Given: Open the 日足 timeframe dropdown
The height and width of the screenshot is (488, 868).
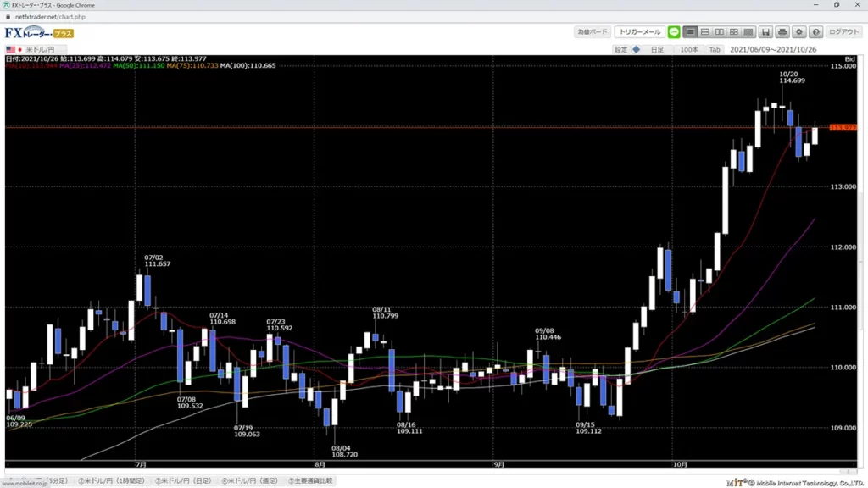Looking at the screenshot, I should coord(657,50).
